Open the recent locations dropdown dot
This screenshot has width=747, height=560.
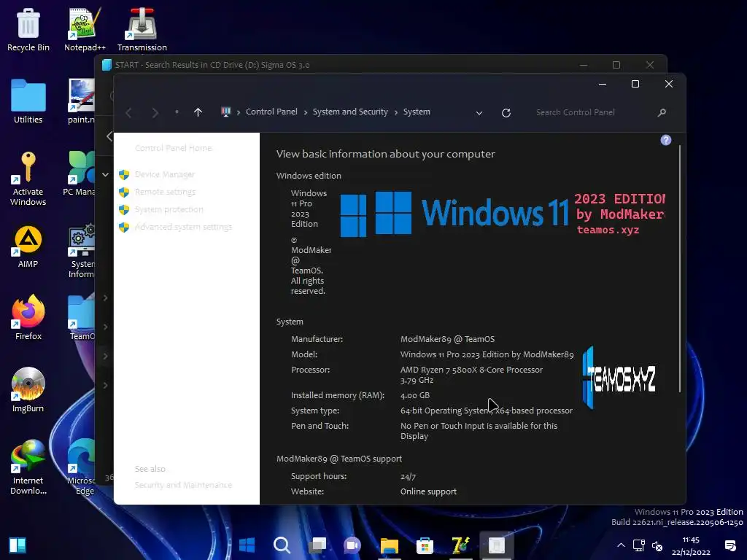point(177,112)
